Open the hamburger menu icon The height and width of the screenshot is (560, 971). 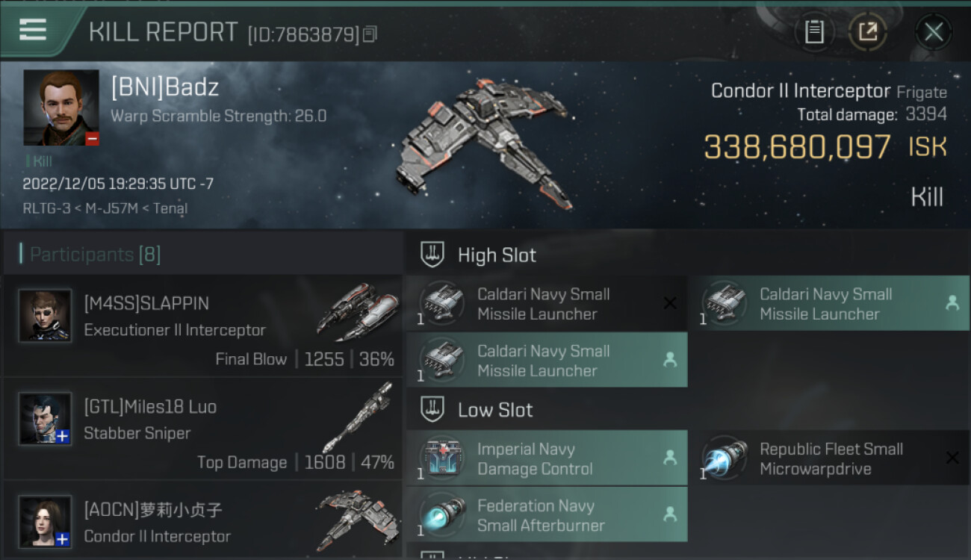tap(33, 29)
